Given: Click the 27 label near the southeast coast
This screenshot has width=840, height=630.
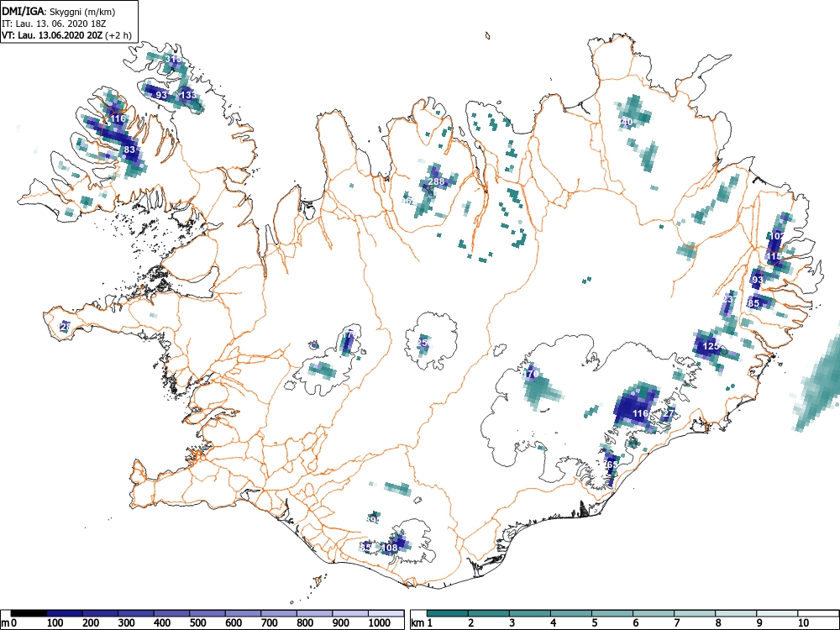Looking at the screenshot, I should (669, 413).
